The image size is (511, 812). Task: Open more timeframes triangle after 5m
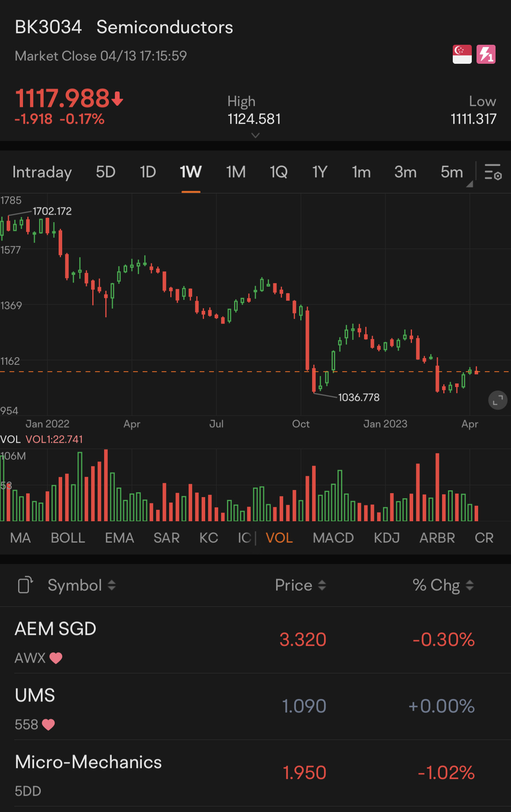pyautogui.click(x=469, y=184)
